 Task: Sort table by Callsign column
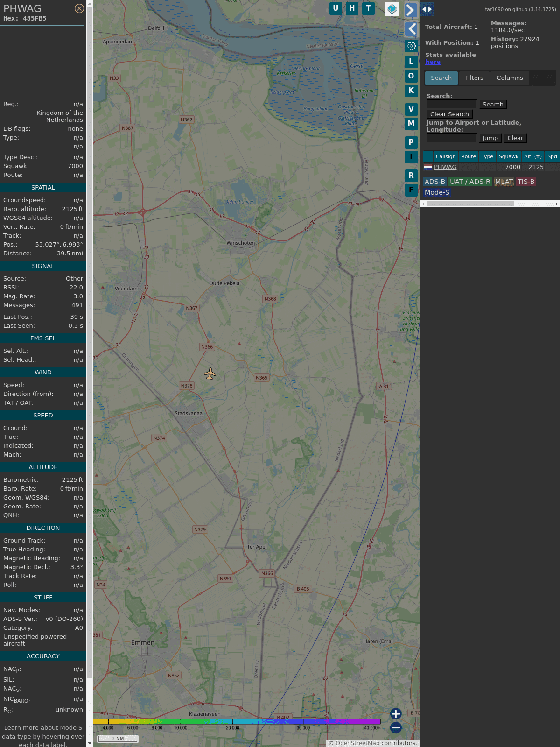tap(446, 157)
